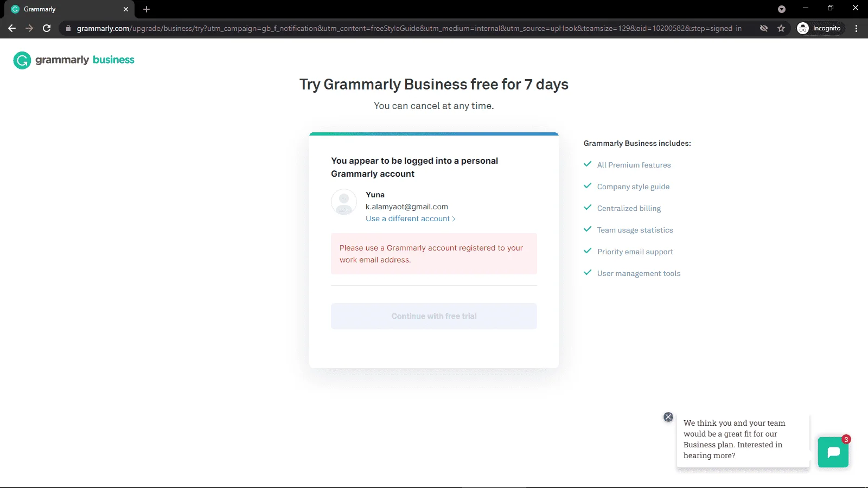Minimize the Chrome window
Screen dimensions: 868x488
tap(806, 8)
